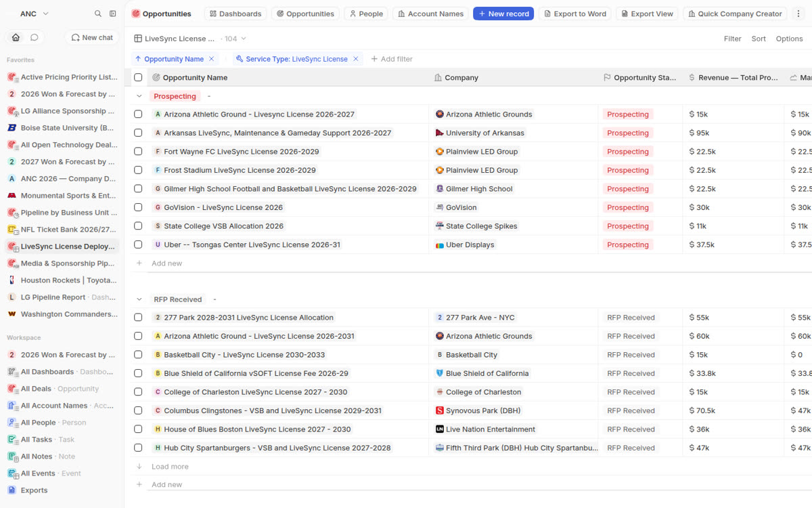Click the Gilmer High School logo icon
This screenshot has width=812, height=508.
tap(439, 188)
